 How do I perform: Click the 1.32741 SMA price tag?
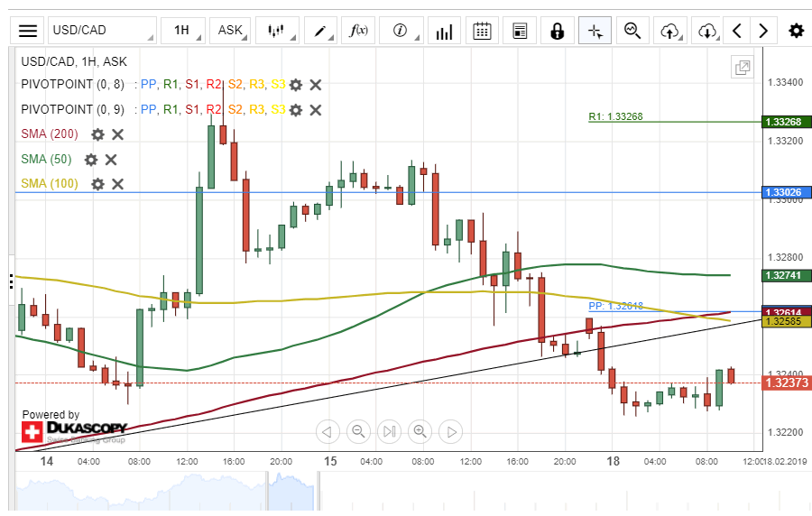click(786, 275)
